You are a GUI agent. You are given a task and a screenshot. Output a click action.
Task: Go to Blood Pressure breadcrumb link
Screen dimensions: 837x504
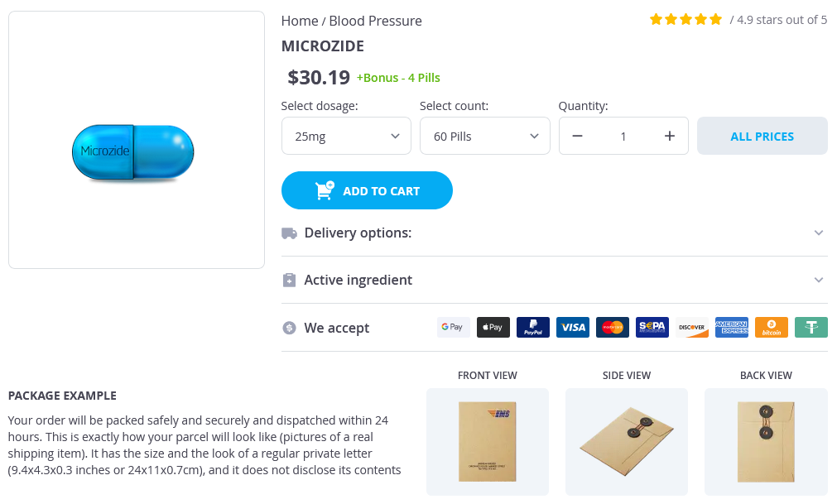375,21
